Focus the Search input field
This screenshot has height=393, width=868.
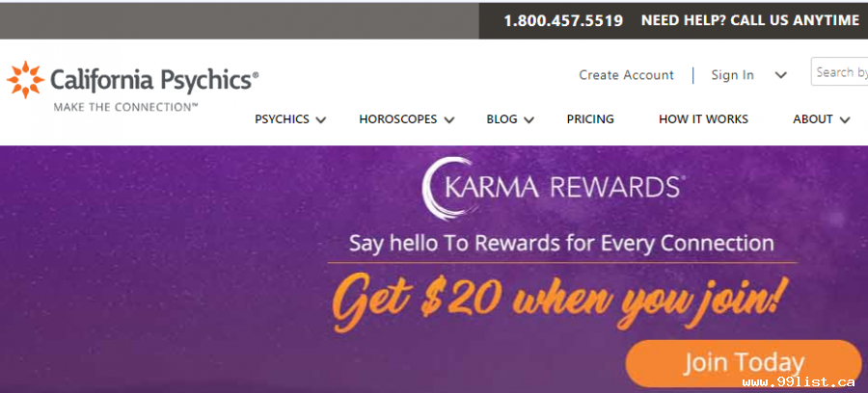pos(839,72)
